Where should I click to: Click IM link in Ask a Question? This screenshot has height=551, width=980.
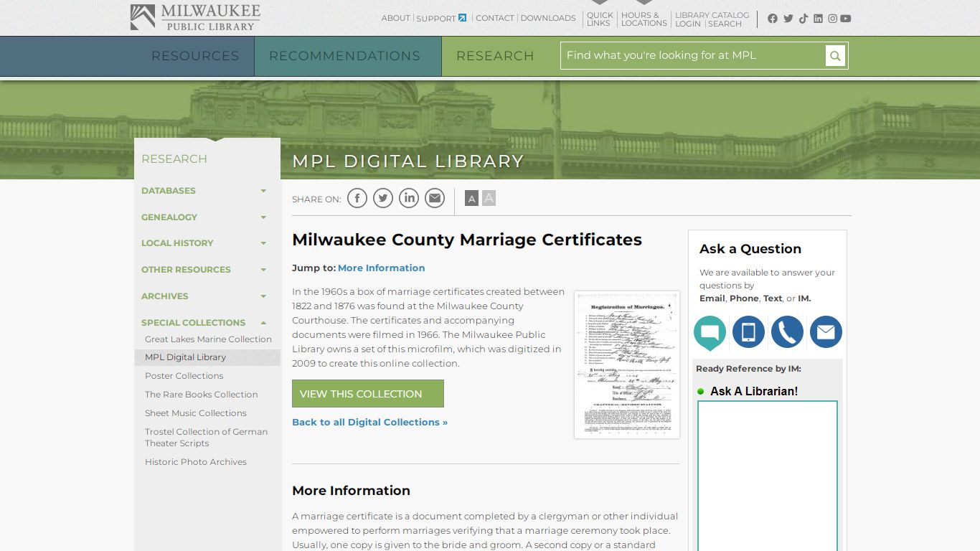coord(804,298)
